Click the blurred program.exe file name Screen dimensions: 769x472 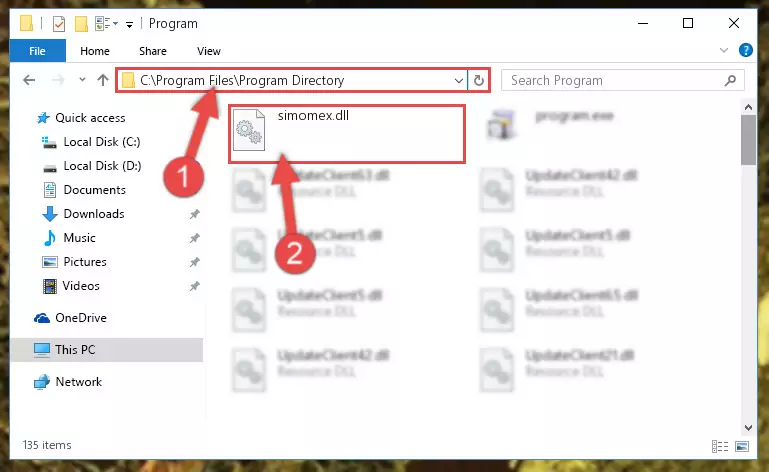click(574, 116)
